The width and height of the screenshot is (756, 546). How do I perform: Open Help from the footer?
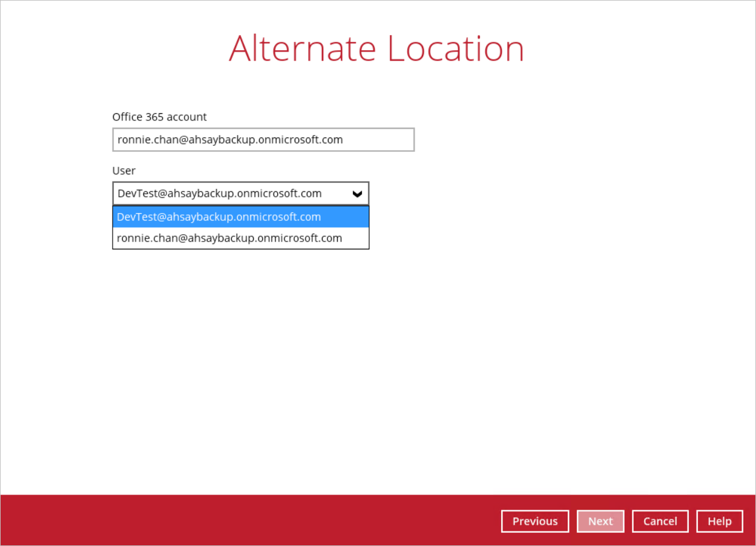719,521
